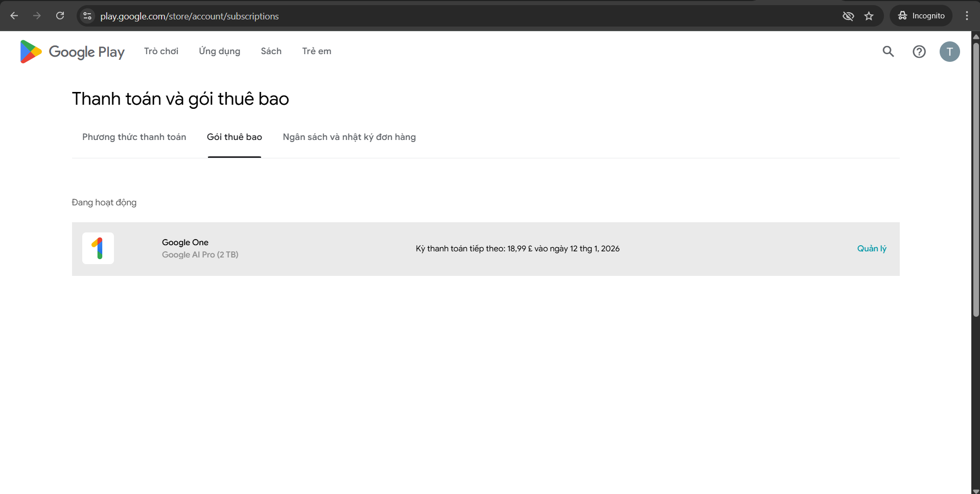Click the Thanh toán và gói thuê bao heading

[x=180, y=99]
